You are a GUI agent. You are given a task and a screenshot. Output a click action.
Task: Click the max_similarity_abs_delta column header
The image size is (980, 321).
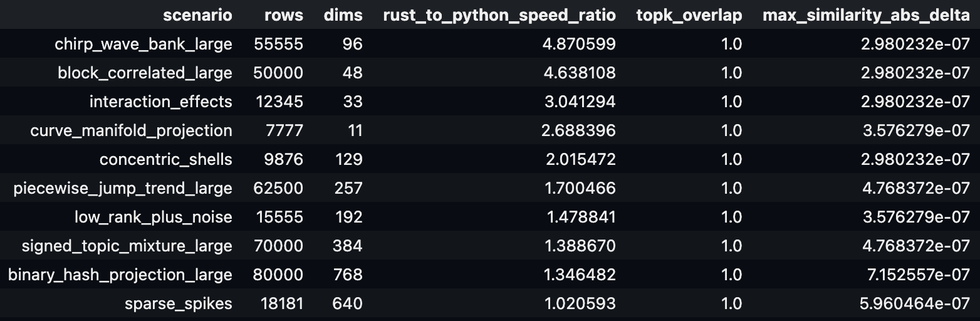pyautogui.click(x=866, y=15)
